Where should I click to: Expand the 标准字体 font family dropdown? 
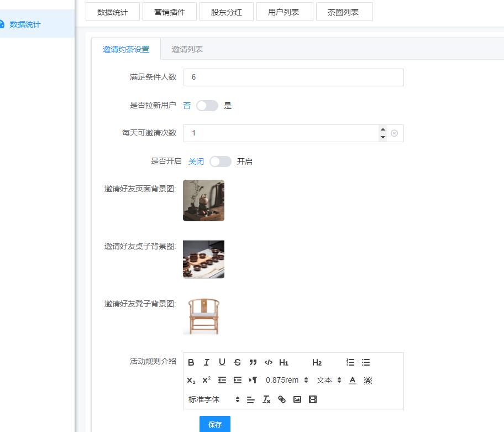click(214, 399)
